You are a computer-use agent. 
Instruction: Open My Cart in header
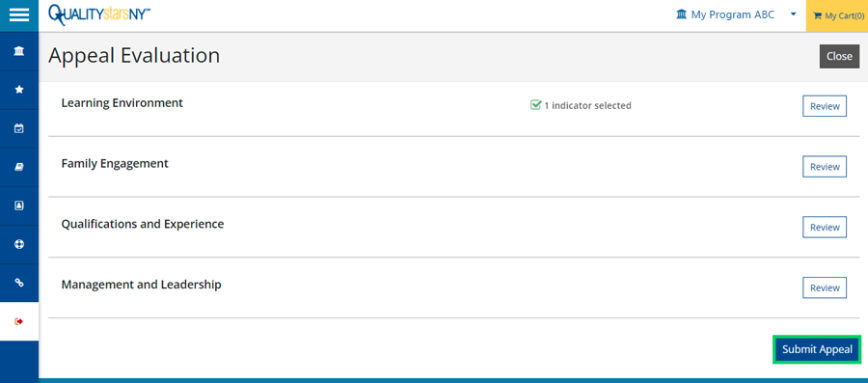coord(837,15)
